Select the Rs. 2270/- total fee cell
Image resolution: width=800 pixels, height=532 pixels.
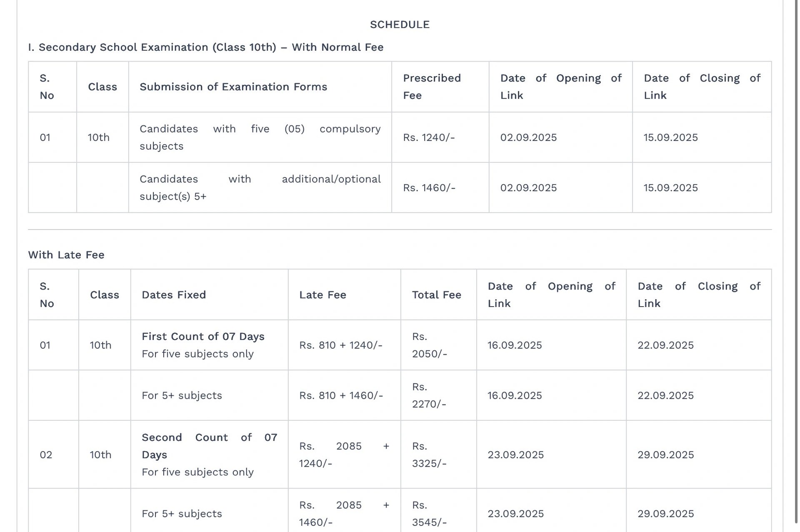point(429,395)
